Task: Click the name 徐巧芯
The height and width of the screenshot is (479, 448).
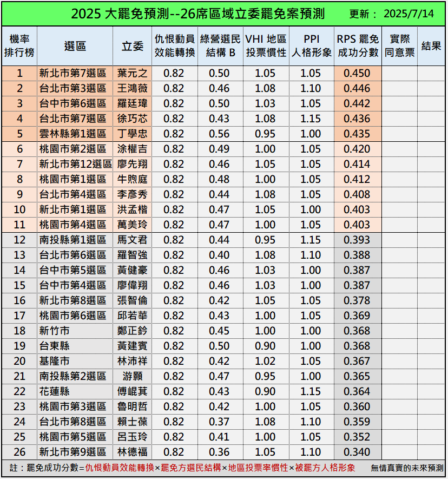Action: point(132,119)
